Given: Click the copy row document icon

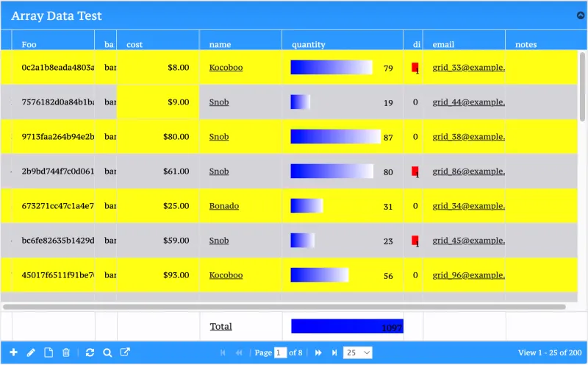Looking at the screenshot, I should (49, 352).
